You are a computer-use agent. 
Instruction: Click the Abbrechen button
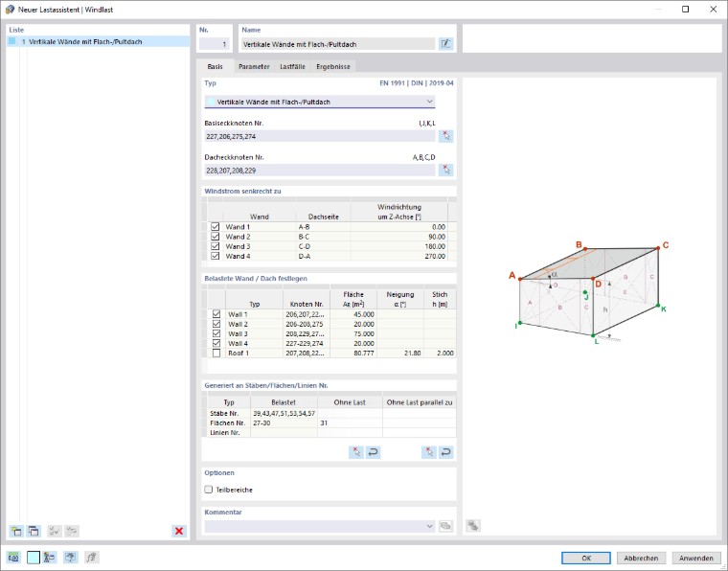tap(641, 558)
